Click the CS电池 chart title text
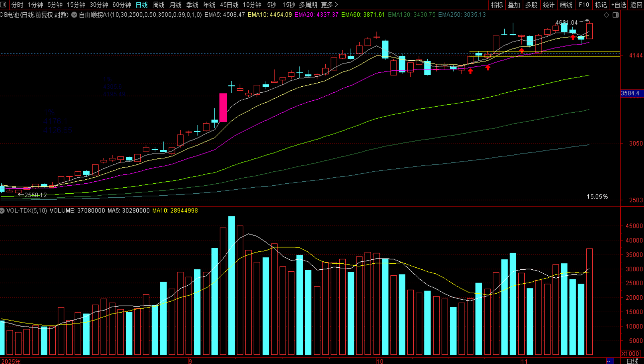 pyautogui.click(x=34, y=15)
